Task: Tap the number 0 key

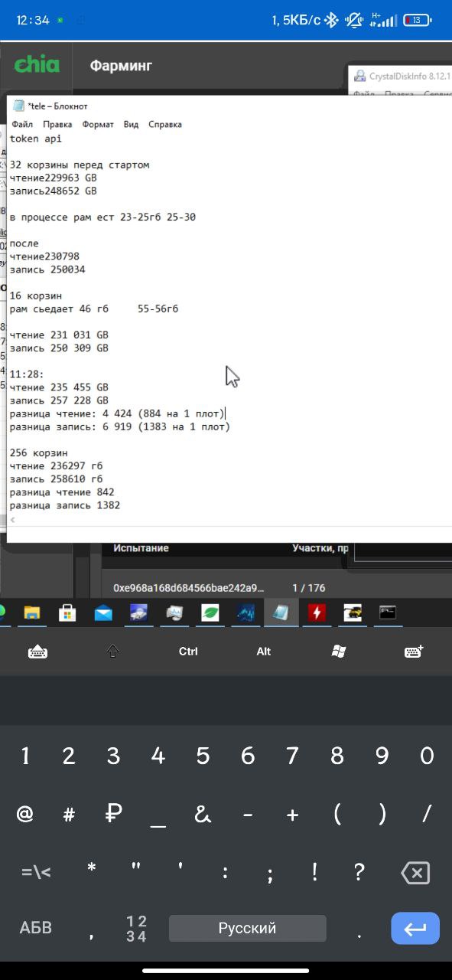Action: (x=427, y=756)
